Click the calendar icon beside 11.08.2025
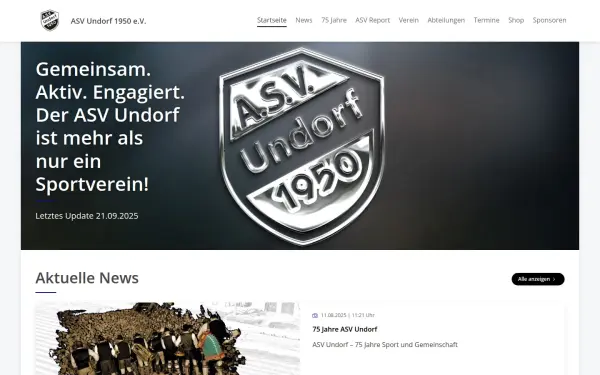The height and width of the screenshot is (375, 600). point(315,315)
